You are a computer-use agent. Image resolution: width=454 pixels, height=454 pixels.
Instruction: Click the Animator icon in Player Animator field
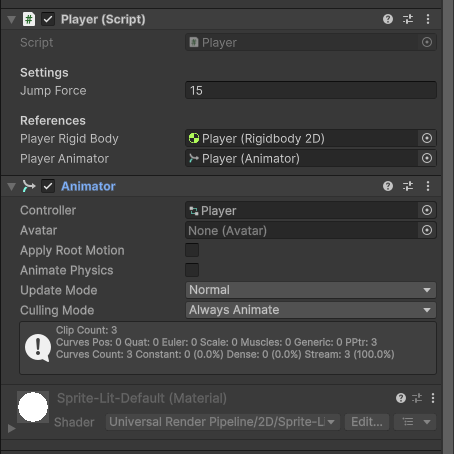tap(194, 158)
